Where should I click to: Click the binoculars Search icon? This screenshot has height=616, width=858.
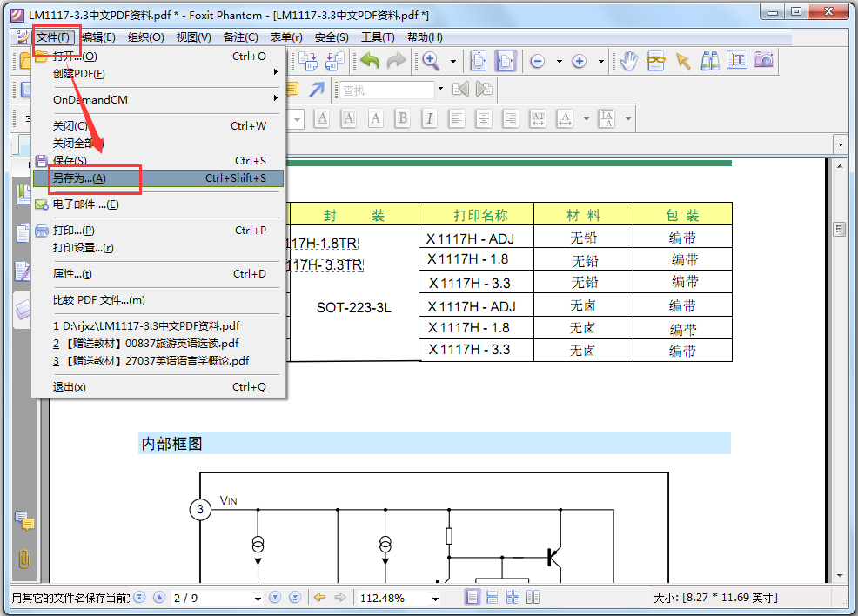pos(710,61)
